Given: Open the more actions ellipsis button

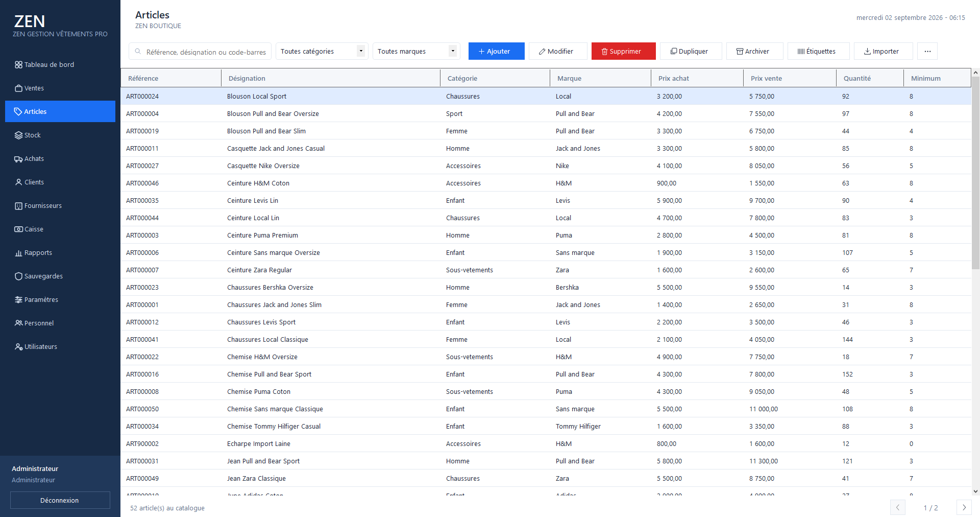Looking at the screenshot, I should pos(927,51).
